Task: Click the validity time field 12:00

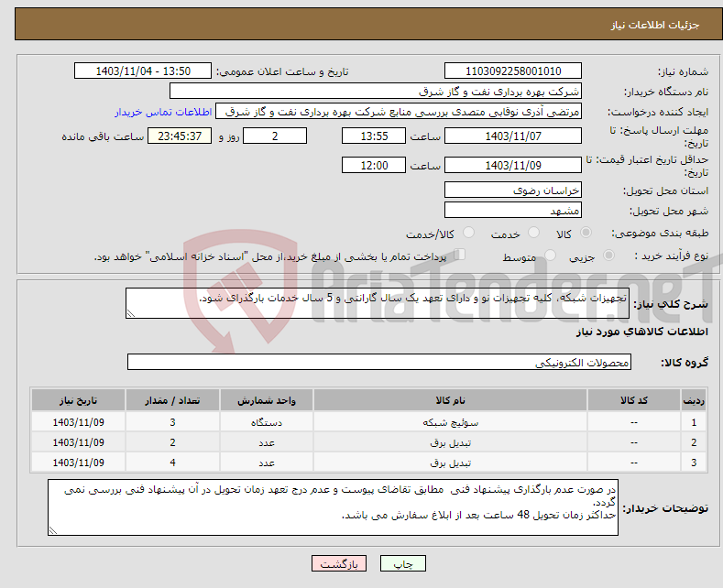Action: [374, 165]
